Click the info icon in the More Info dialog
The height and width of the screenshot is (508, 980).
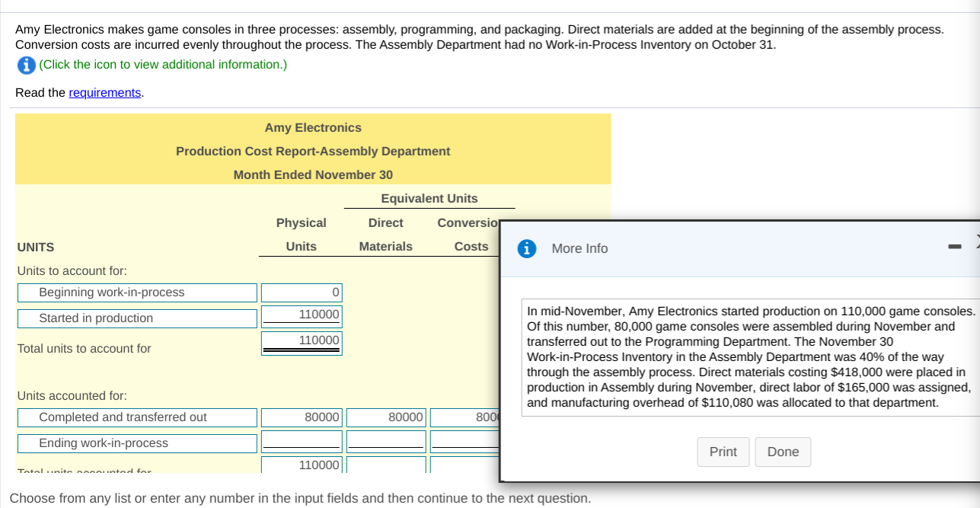526,248
